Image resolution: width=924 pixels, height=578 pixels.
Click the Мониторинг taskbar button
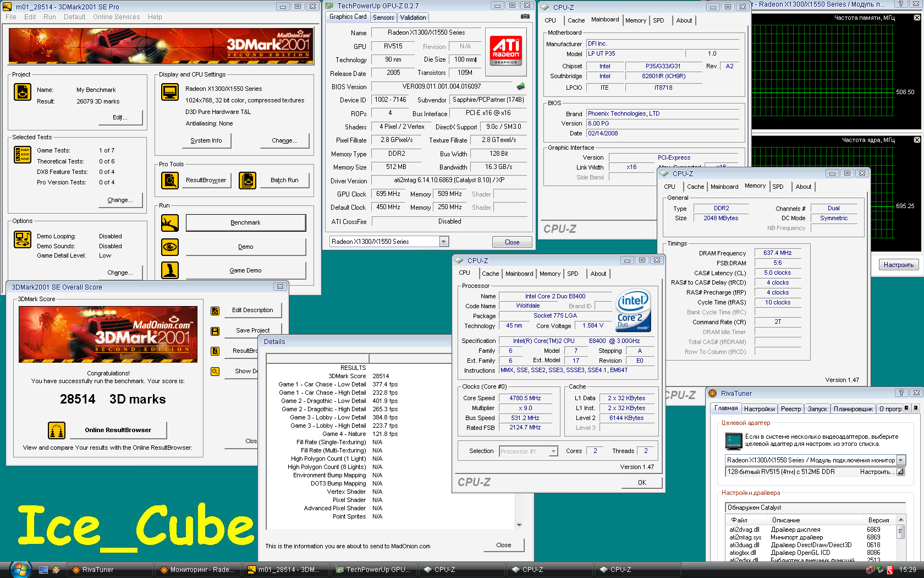point(198,570)
